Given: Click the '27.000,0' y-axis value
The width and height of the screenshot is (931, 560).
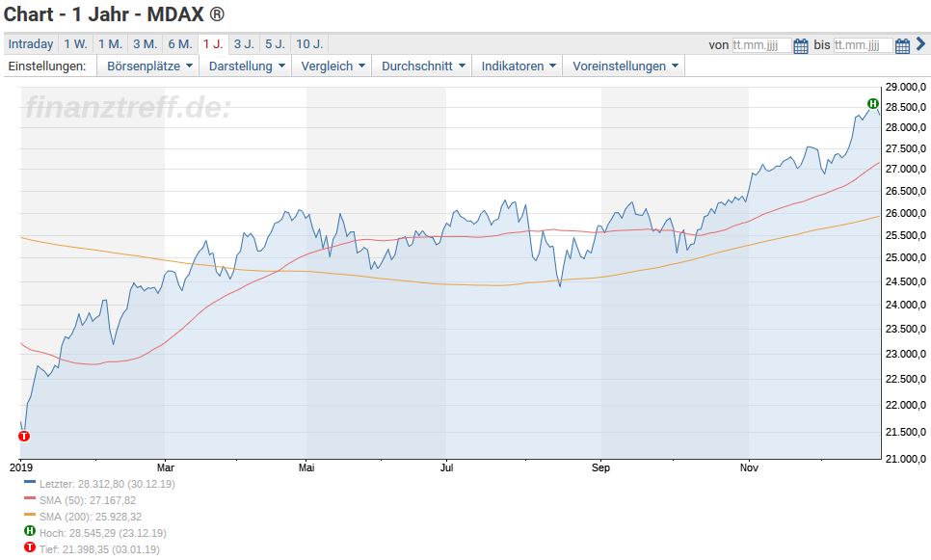Looking at the screenshot, I should pyautogui.click(x=906, y=170).
